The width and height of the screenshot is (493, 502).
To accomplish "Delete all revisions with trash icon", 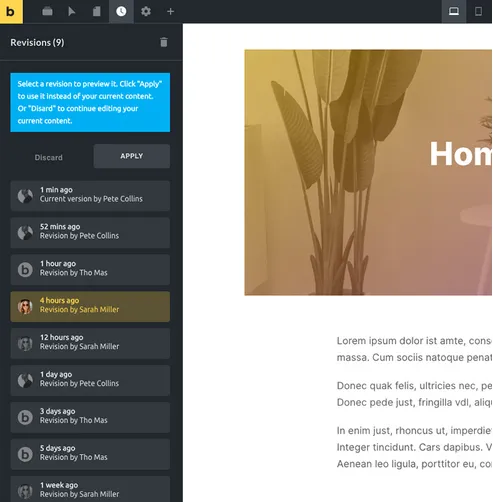I will point(164,42).
